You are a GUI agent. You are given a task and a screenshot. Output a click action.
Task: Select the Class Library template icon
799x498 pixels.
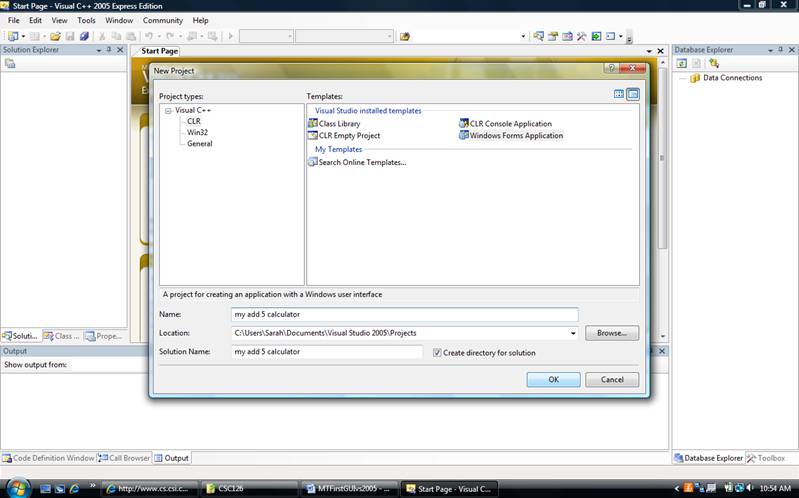coord(313,124)
